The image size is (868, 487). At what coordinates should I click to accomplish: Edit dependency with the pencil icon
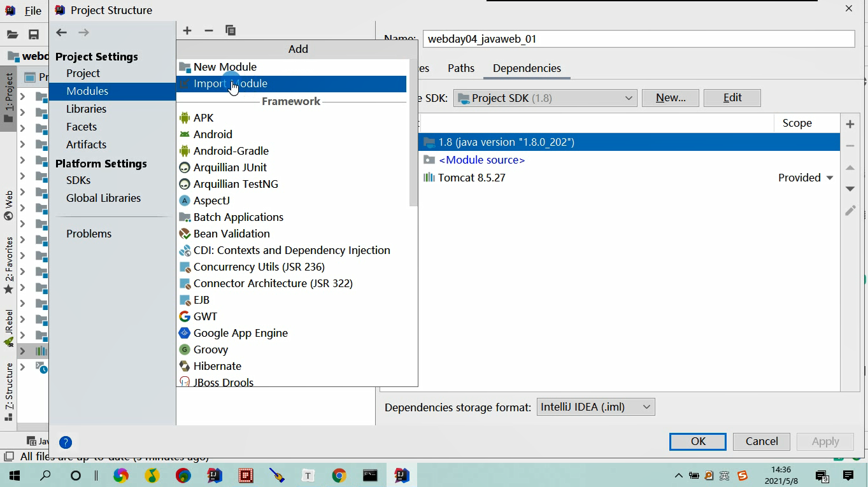pos(850,211)
